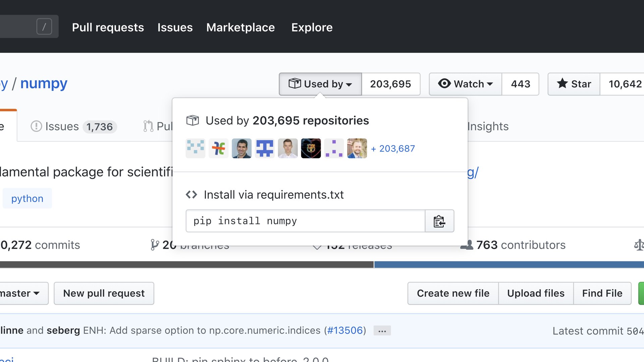Screen dimensions: 644x362
Task: Click the python topic tag
Action: pos(27,198)
